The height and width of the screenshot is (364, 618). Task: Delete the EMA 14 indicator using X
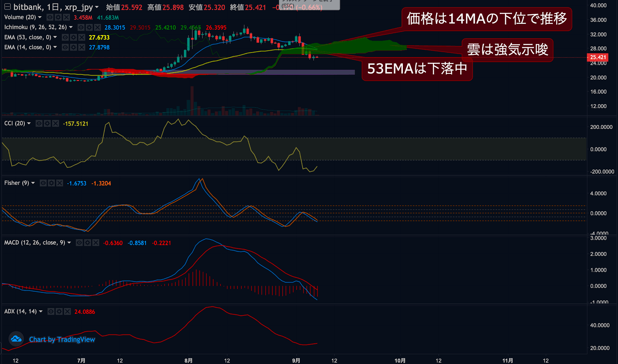pyautogui.click(x=81, y=47)
